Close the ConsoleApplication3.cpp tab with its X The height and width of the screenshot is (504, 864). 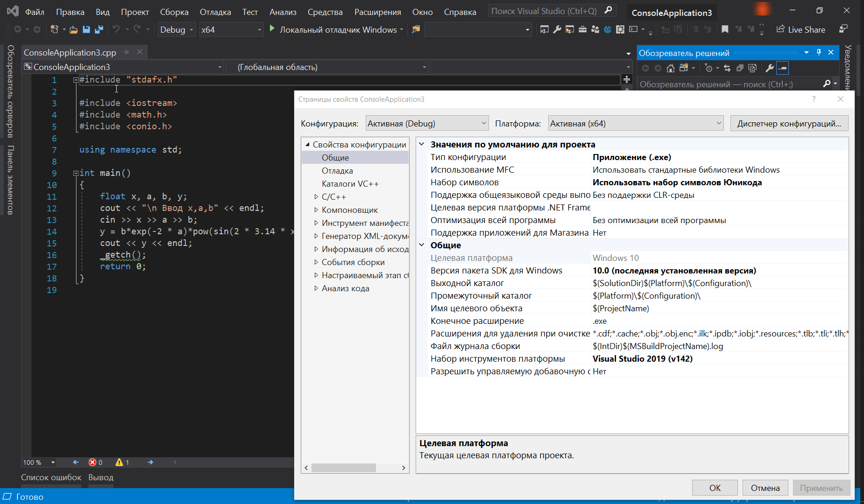[x=140, y=52]
